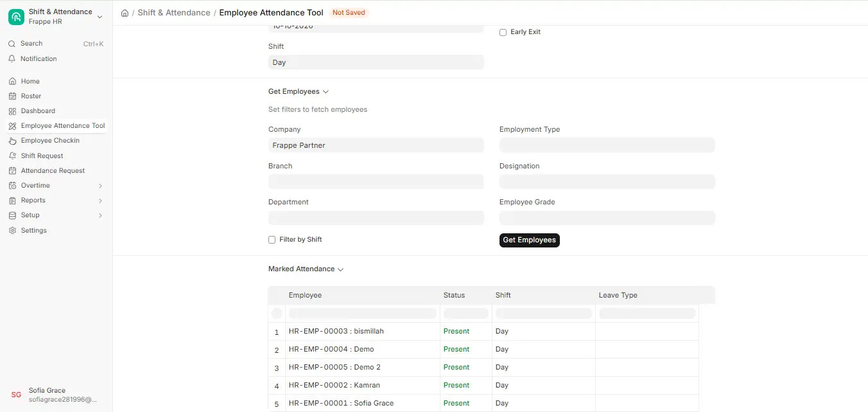Click the Attendance Request icon
This screenshot has height=412, width=868.
click(x=12, y=171)
